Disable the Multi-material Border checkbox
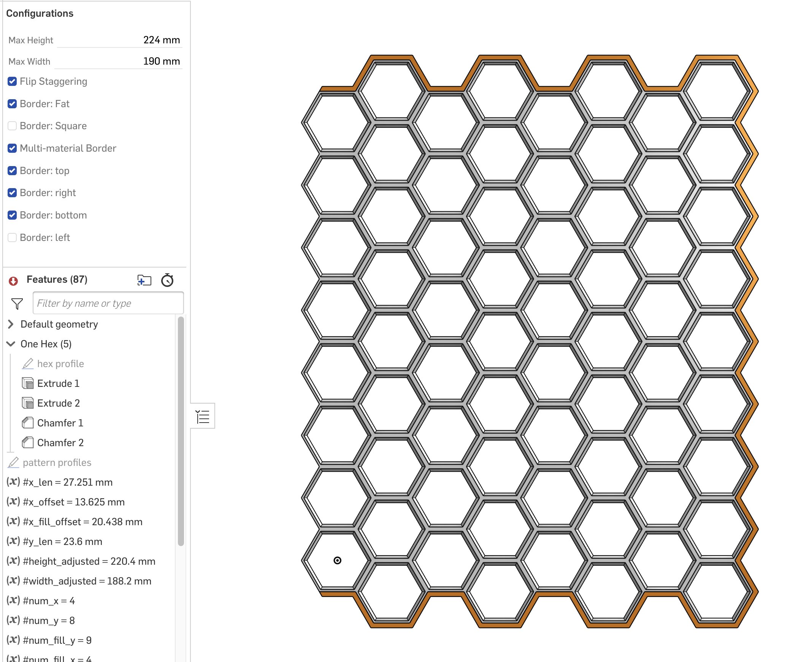 pyautogui.click(x=12, y=148)
